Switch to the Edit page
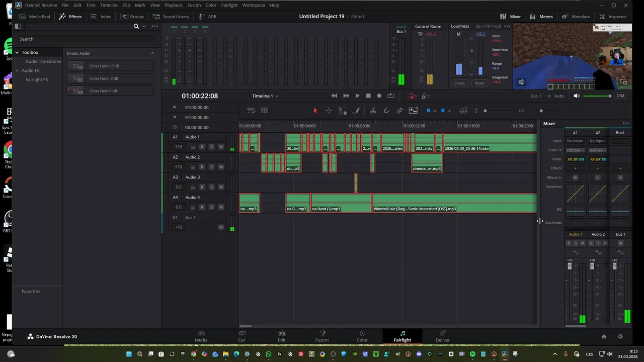 (x=282, y=336)
